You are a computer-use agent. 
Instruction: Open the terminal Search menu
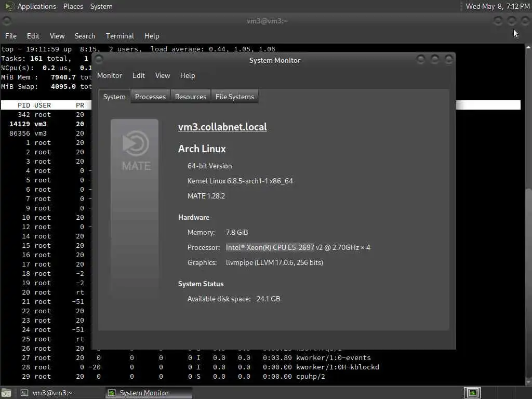[85, 36]
